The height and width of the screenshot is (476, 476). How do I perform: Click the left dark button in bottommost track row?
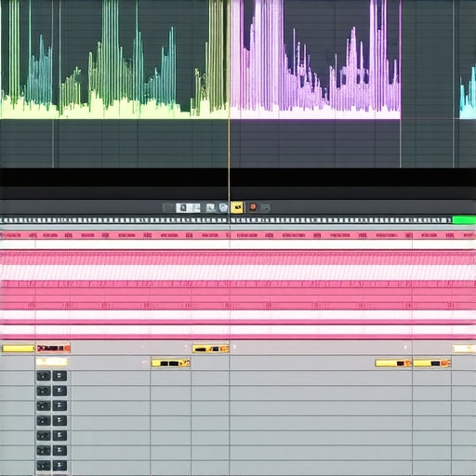tap(44, 466)
